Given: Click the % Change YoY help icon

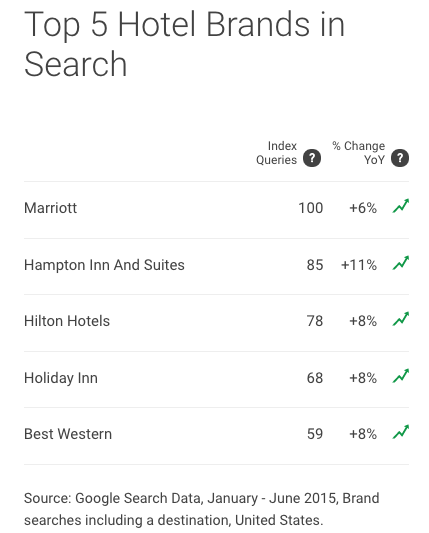Looking at the screenshot, I should (400, 158).
